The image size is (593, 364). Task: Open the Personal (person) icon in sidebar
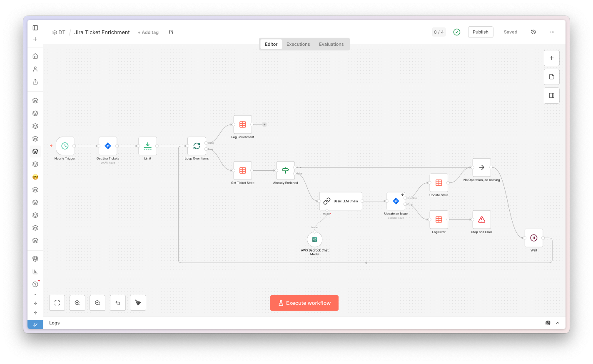pyautogui.click(x=35, y=69)
